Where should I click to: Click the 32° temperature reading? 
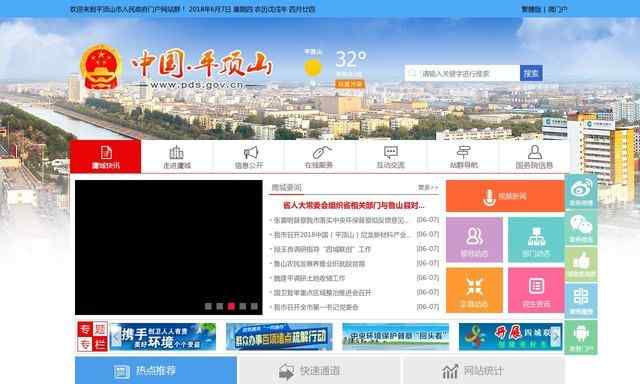point(351,60)
